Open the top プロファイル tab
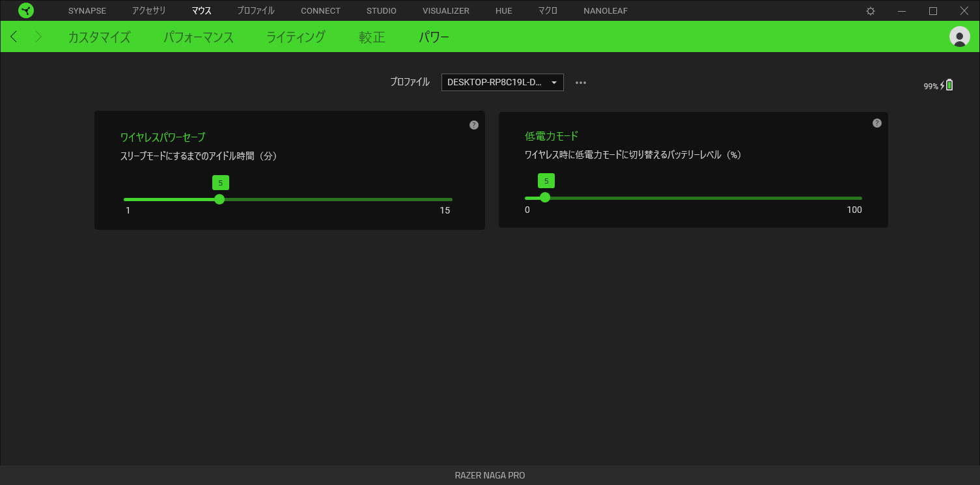The image size is (980, 485). point(256,11)
